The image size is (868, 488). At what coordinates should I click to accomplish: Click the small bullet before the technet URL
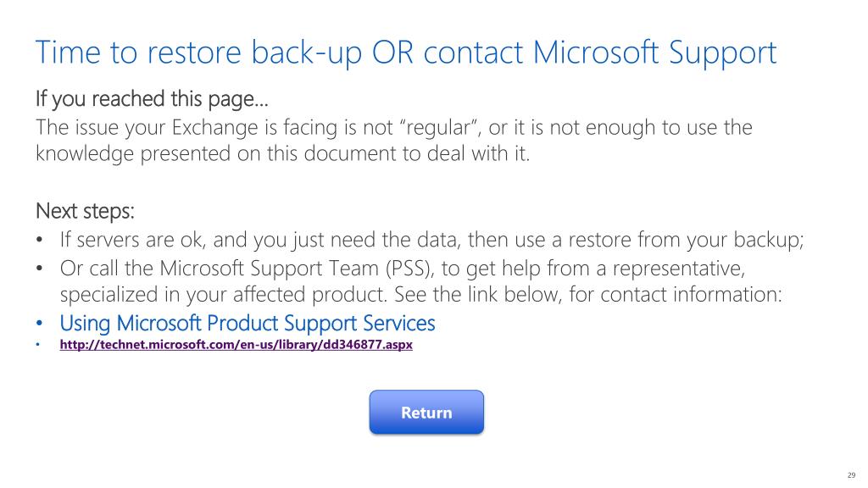[x=37, y=345]
